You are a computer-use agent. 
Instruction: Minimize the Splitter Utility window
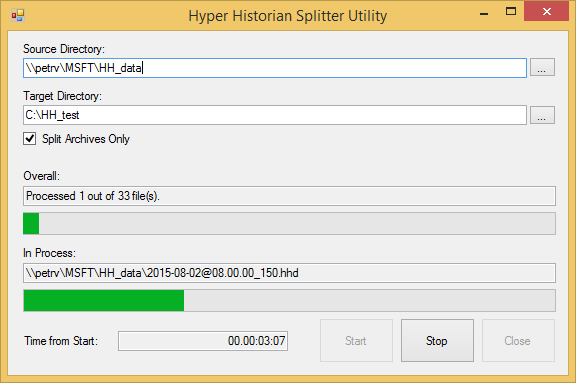click(484, 14)
